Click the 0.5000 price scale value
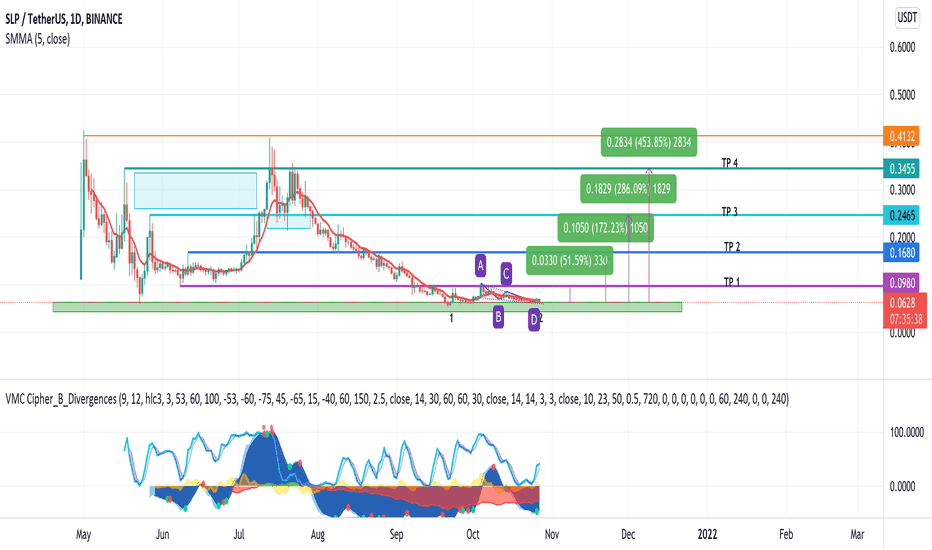The height and width of the screenshot is (550, 932). point(902,95)
